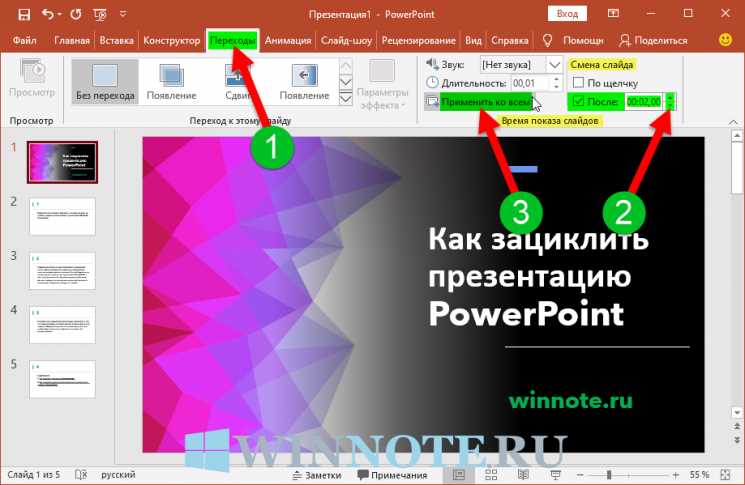This screenshot has width=745, height=485.
Task: Jump to previous slide double-arrow
Action: (x=736, y=427)
